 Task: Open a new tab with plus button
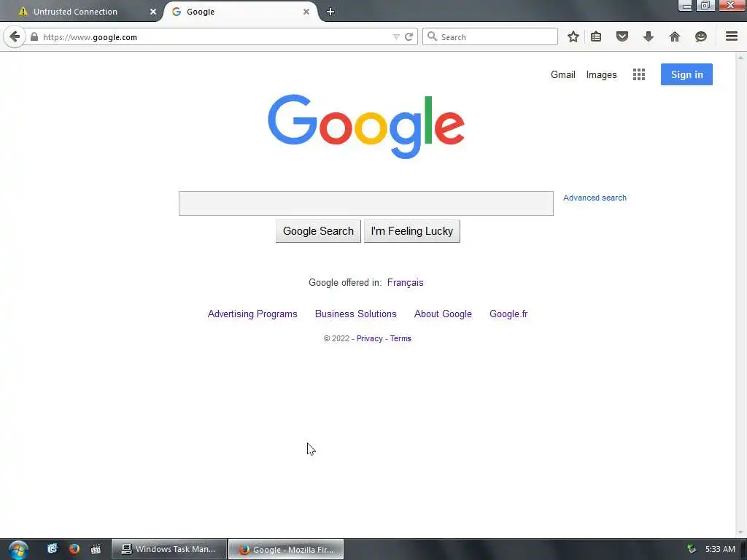pyautogui.click(x=330, y=12)
